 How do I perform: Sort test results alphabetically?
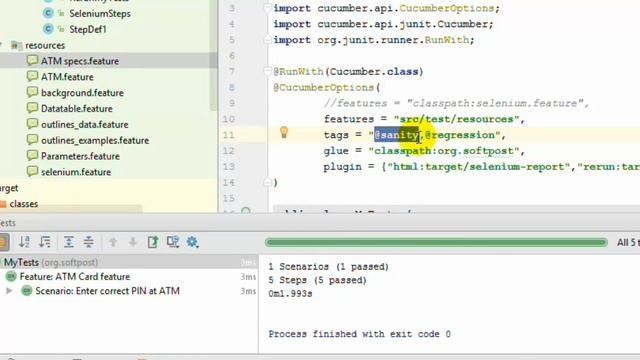[24, 242]
